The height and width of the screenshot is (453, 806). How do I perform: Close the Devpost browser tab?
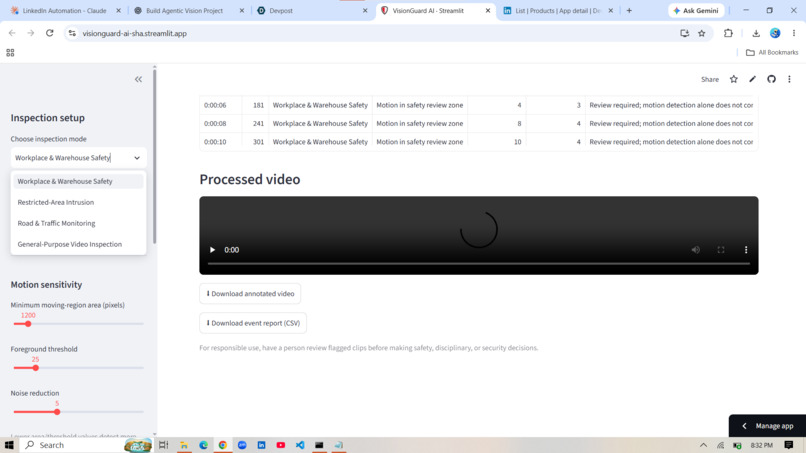(365, 10)
